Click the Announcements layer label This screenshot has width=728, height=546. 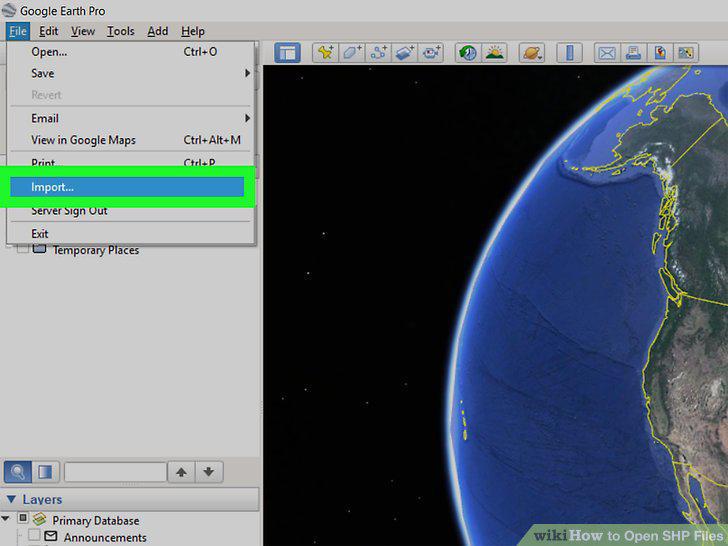(105, 537)
